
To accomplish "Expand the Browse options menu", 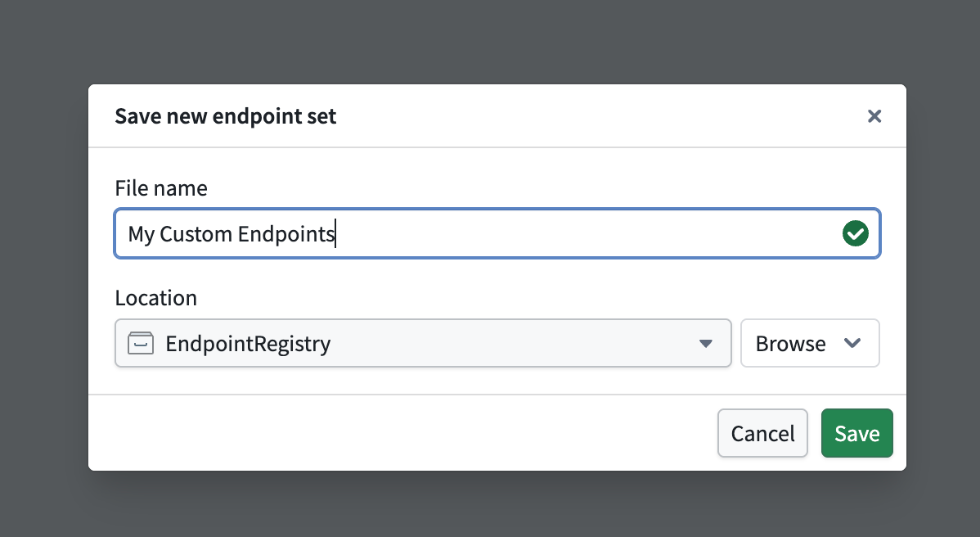I will tap(809, 343).
